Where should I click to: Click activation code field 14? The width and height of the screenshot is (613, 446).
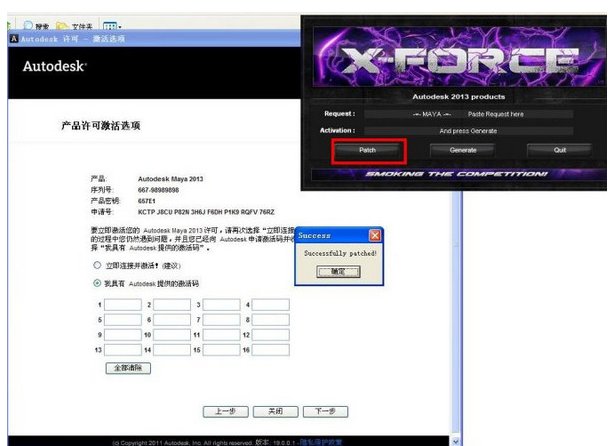[x=172, y=350]
